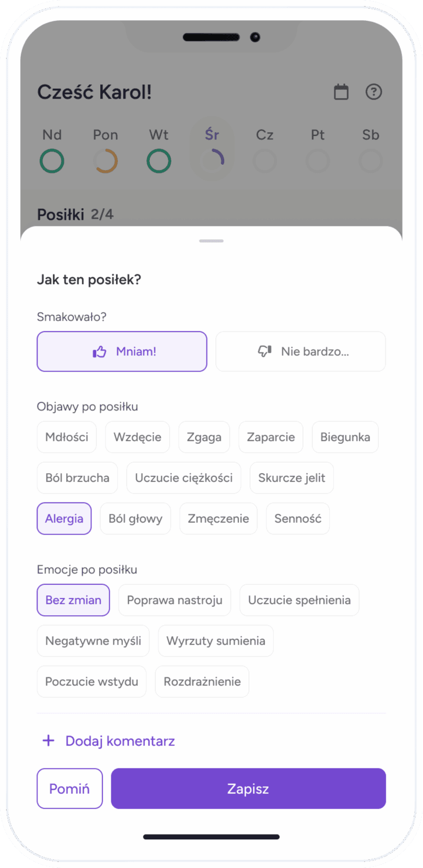Screen dimensions: 423x868
Task: Select the Poprawa nastroju emotion
Action: (x=175, y=600)
